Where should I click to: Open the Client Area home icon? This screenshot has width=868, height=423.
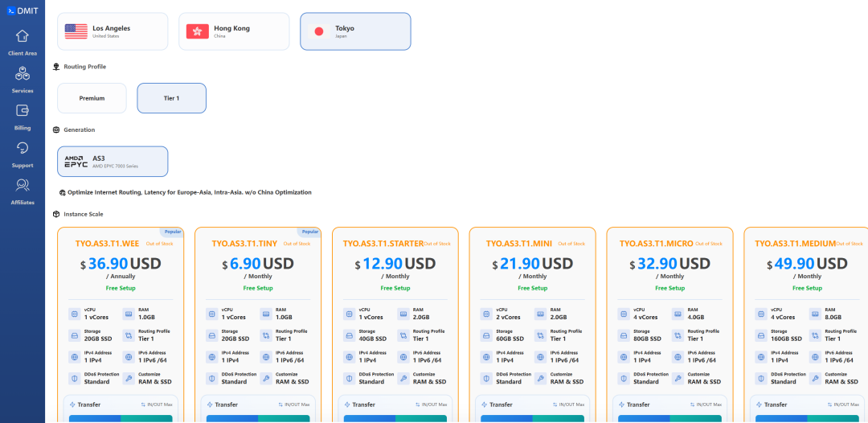pyautogui.click(x=23, y=36)
